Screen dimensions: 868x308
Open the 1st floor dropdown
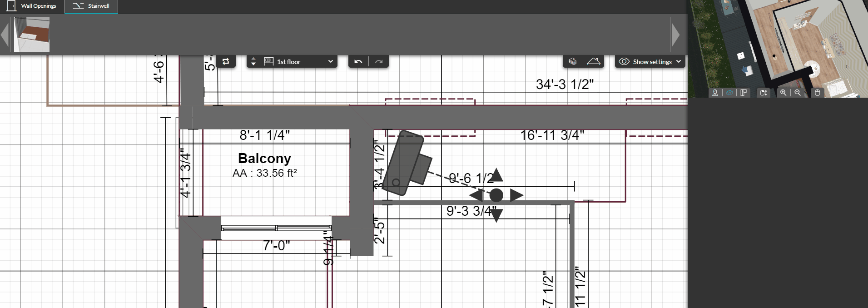(x=300, y=62)
